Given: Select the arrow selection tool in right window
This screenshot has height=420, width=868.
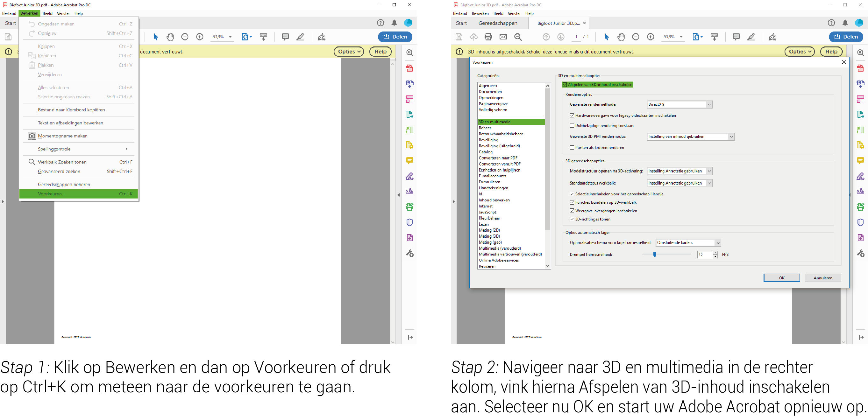Looking at the screenshot, I should pyautogui.click(x=607, y=37).
